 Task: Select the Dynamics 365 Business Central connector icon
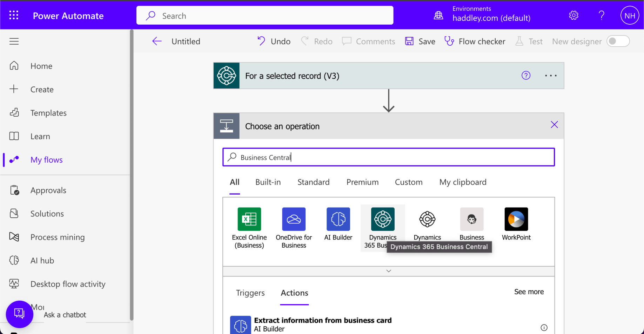click(382, 219)
